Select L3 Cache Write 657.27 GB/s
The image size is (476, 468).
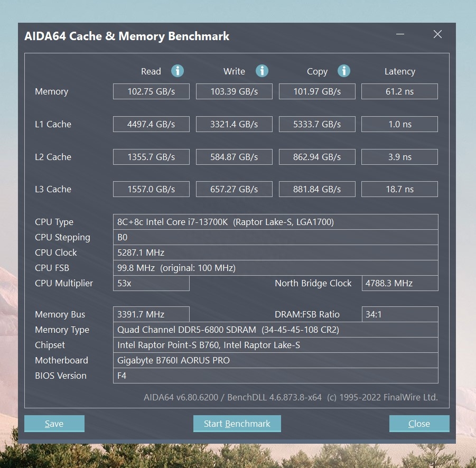coord(234,189)
